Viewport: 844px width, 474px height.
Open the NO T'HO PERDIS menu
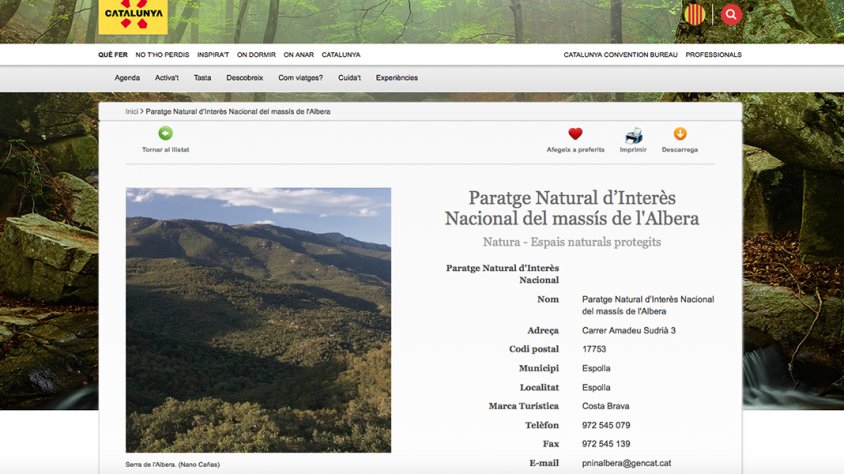click(x=162, y=55)
